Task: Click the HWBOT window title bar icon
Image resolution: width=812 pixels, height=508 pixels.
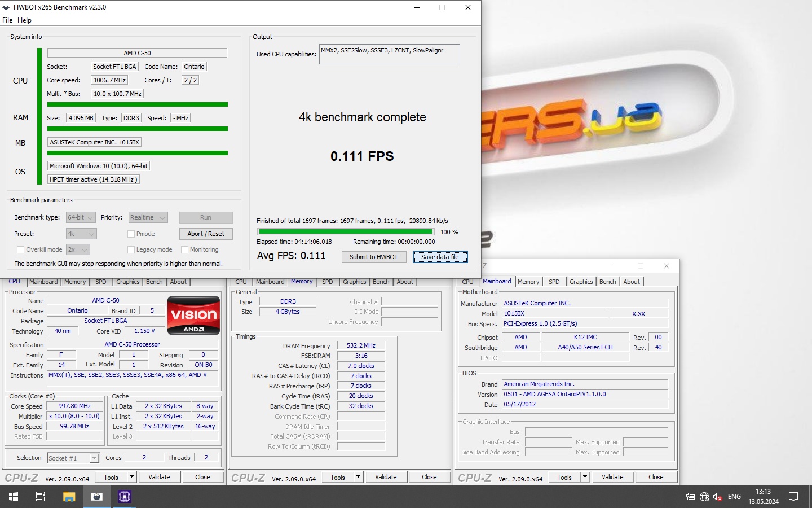Action: point(6,7)
